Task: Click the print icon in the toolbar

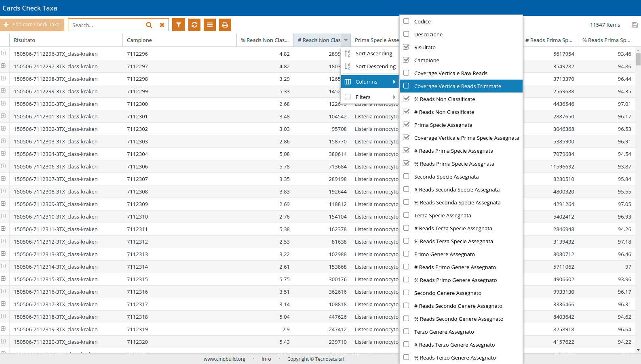Action: coord(225,25)
